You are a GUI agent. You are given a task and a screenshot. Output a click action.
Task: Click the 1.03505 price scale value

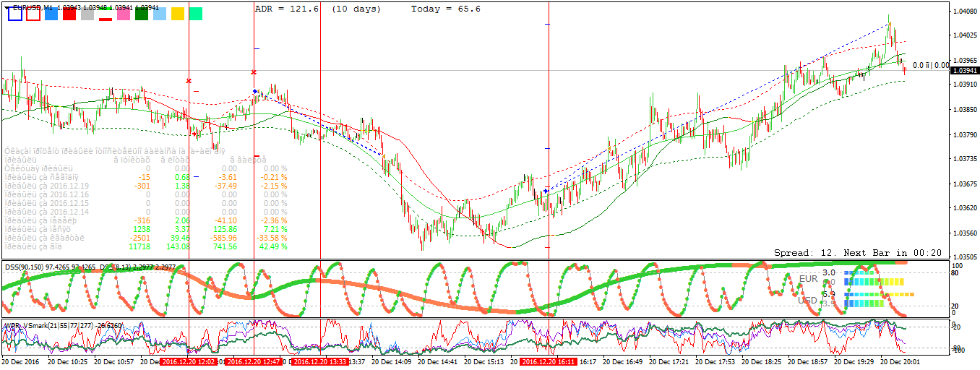coord(966,257)
